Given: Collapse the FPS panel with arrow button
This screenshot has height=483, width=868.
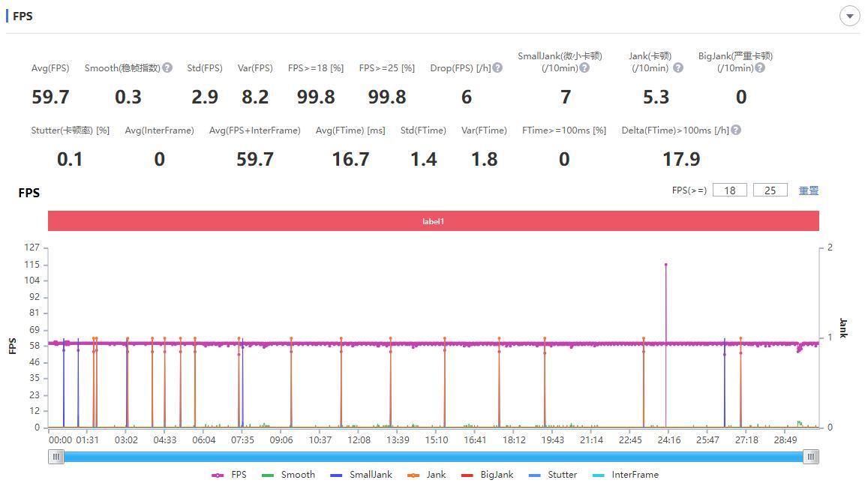Looking at the screenshot, I should coord(849,16).
